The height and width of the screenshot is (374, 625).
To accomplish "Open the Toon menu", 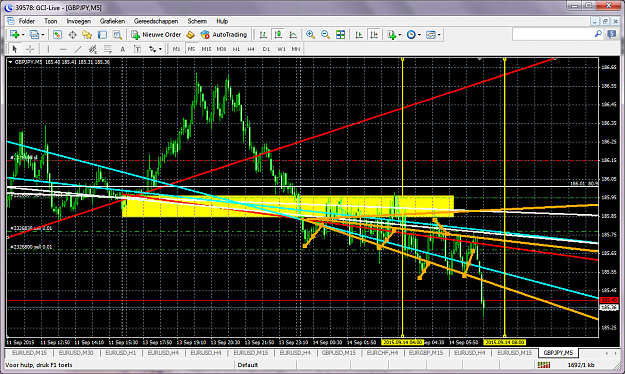I will click(x=51, y=21).
